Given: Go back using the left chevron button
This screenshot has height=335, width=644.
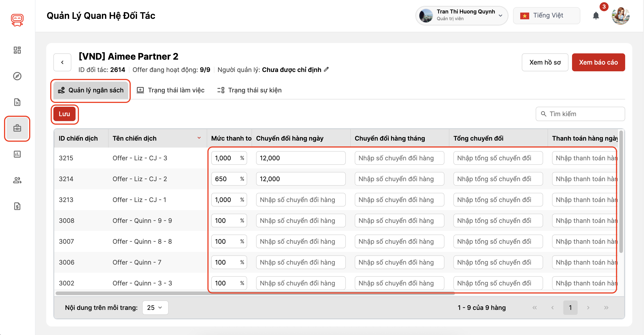Looking at the screenshot, I should 62,62.
